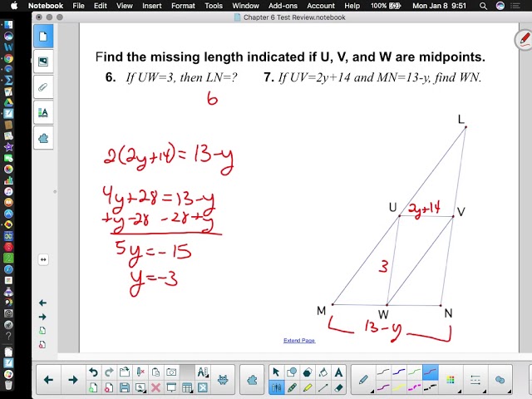Select the Fill bucket tool

click(323, 372)
